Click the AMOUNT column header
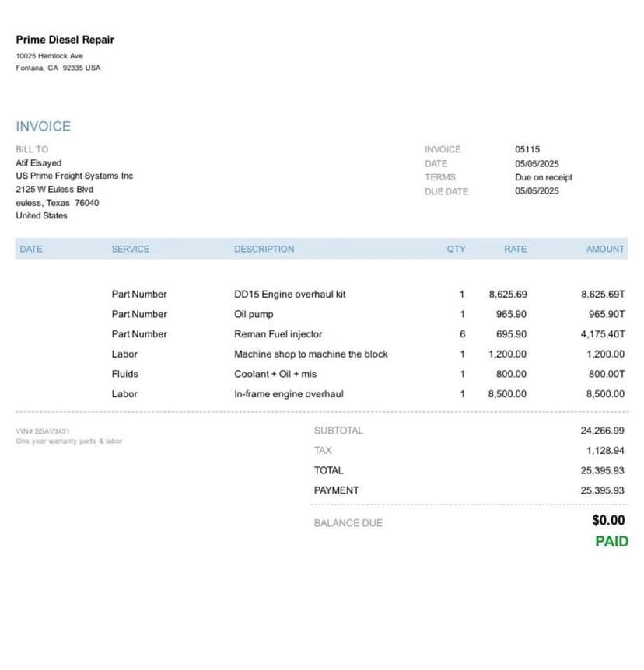The height and width of the screenshot is (670, 644). [605, 250]
